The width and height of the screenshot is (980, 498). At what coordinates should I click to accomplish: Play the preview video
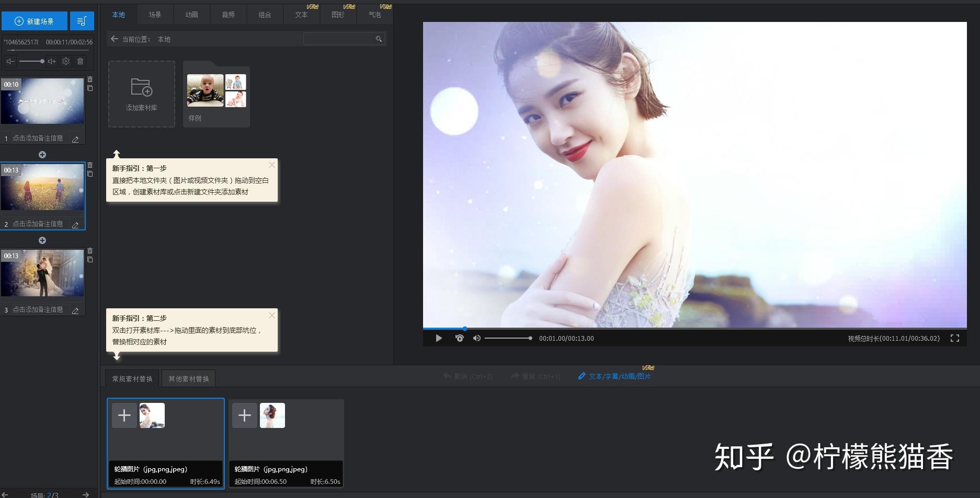(x=439, y=338)
